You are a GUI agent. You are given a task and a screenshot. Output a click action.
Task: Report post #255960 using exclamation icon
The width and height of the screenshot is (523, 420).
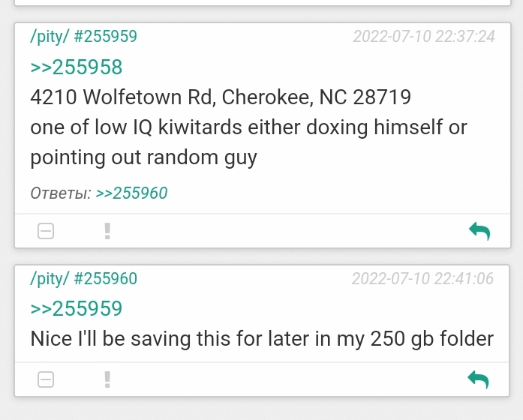click(107, 380)
